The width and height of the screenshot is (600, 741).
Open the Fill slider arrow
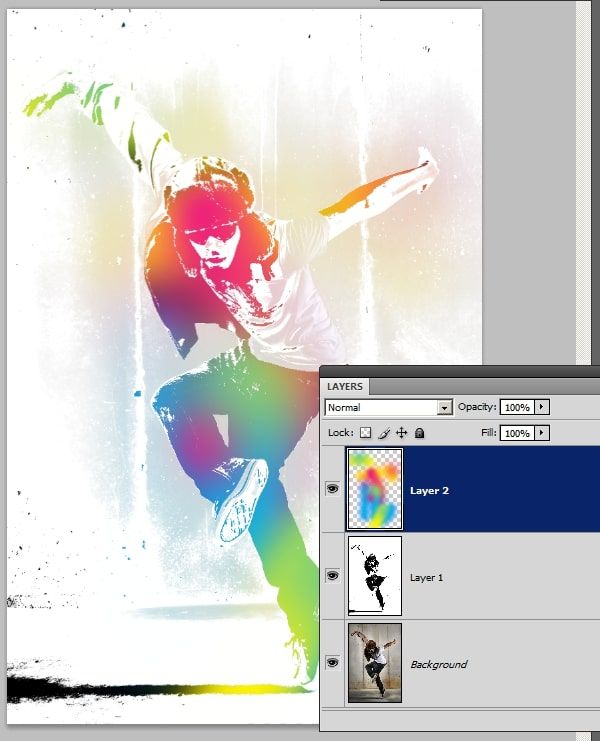[542, 433]
